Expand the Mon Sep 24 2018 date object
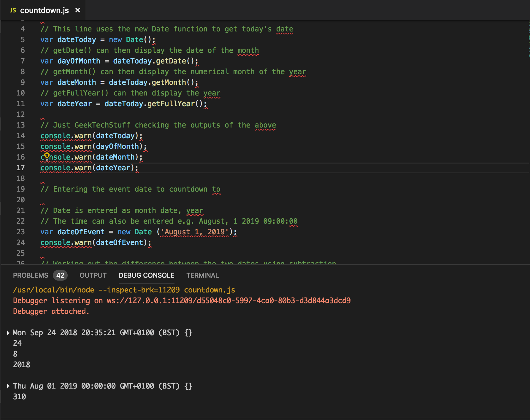Image resolution: width=530 pixels, height=420 pixels. (x=8, y=332)
